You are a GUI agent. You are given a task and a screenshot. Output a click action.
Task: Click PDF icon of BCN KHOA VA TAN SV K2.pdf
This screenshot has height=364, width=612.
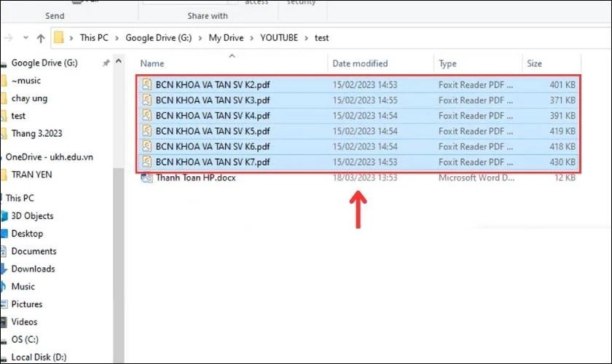[x=146, y=84]
